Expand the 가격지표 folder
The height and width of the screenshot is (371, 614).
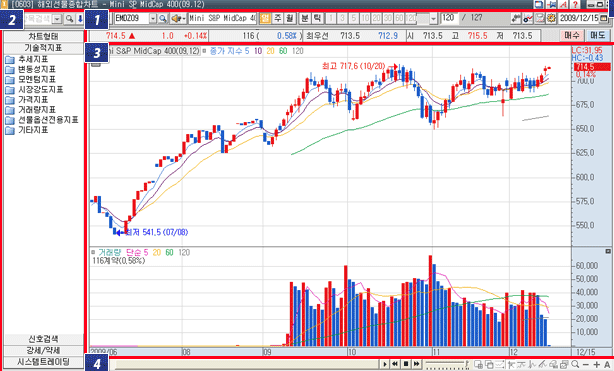pyautogui.click(x=27, y=100)
